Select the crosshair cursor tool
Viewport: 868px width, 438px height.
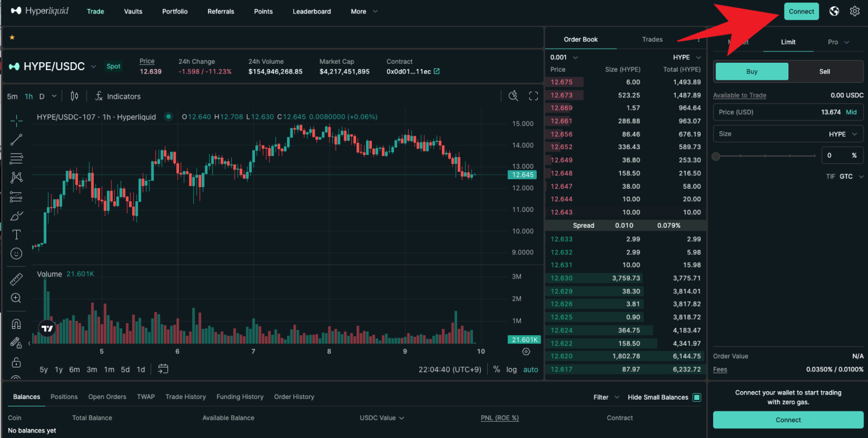click(x=15, y=120)
